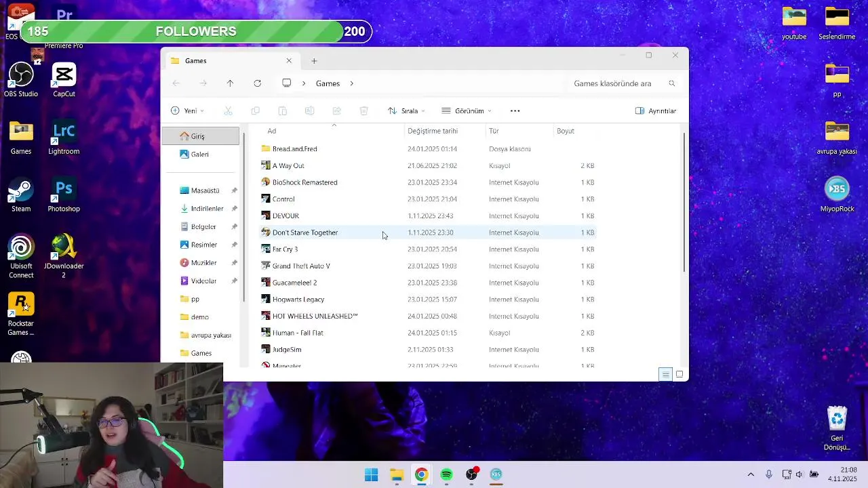Image resolution: width=868 pixels, height=488 pixels.
Task: Open CapCut desktop shortcut
Action: tap(64, 80)
